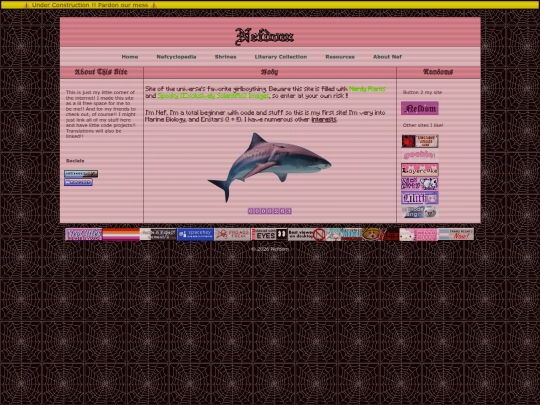Open the red-and-cream badge under Other sites
The image size is (540, 405).
click(419, 141)
